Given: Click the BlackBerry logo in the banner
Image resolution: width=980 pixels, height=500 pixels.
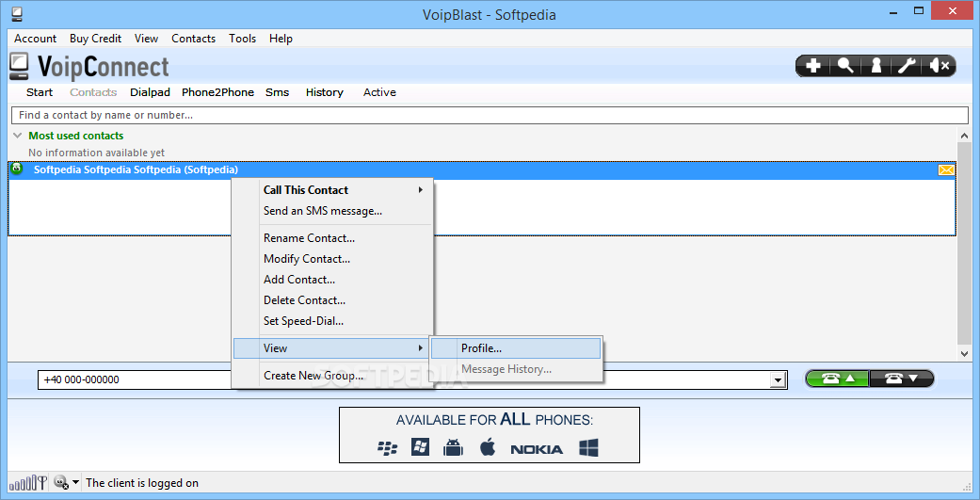Looking at the screenshot, I should pos(388,448).
